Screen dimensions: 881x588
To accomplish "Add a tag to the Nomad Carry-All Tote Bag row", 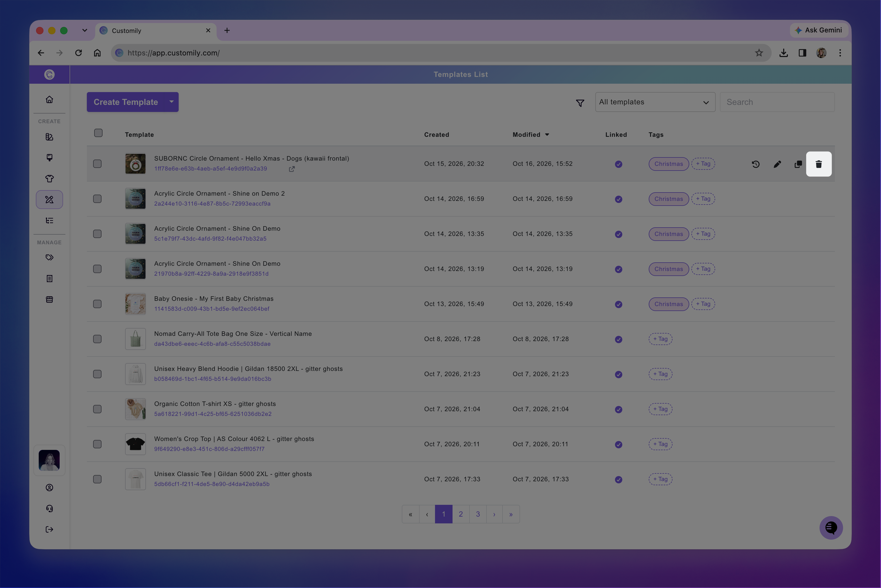I will (x=660, y=339).
